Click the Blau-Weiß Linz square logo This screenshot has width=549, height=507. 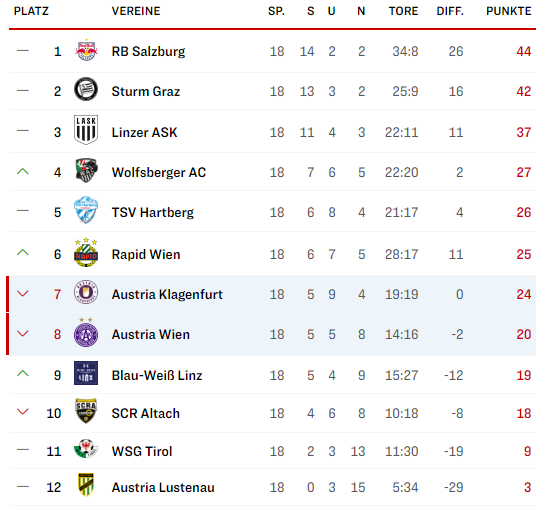(86, 373)
